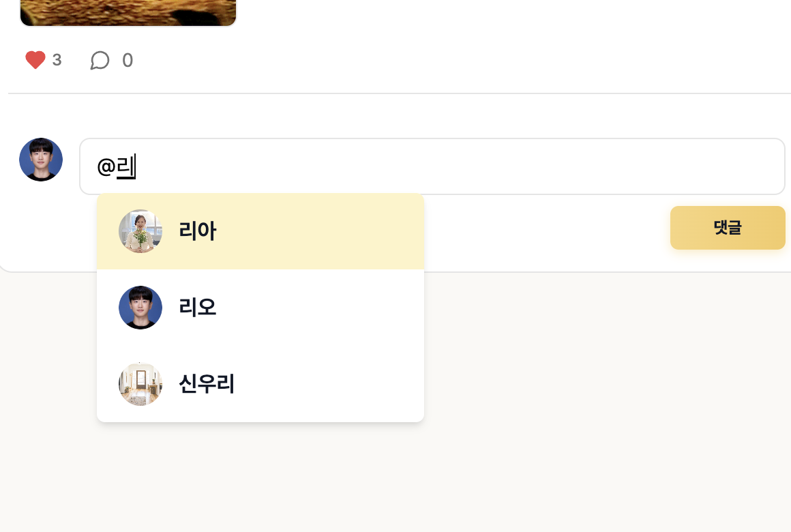Click 신우리's room photo avatar
The height and width of the screenshot is (532, 791).
tap(140, 384)
